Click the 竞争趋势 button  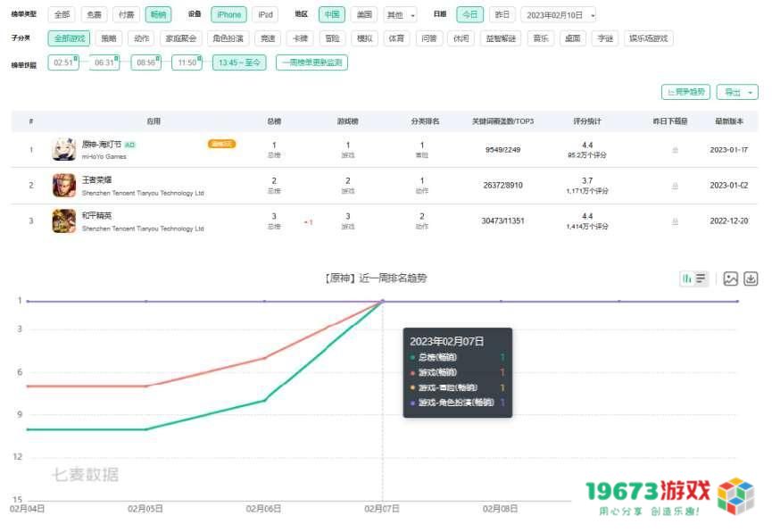(685, 92)
